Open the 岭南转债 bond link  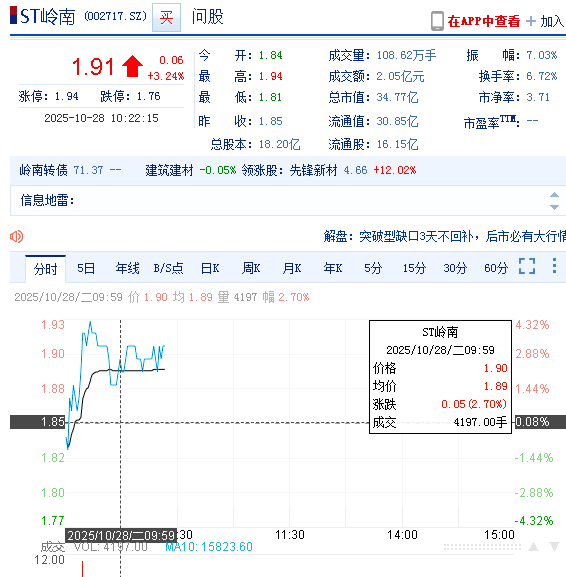43,170
